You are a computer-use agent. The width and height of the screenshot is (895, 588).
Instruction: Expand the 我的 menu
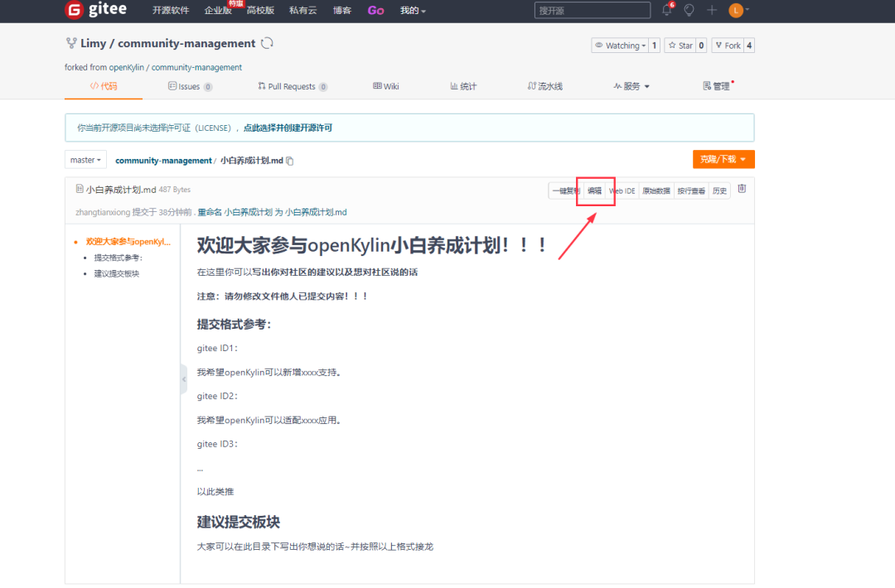(413, 10)
